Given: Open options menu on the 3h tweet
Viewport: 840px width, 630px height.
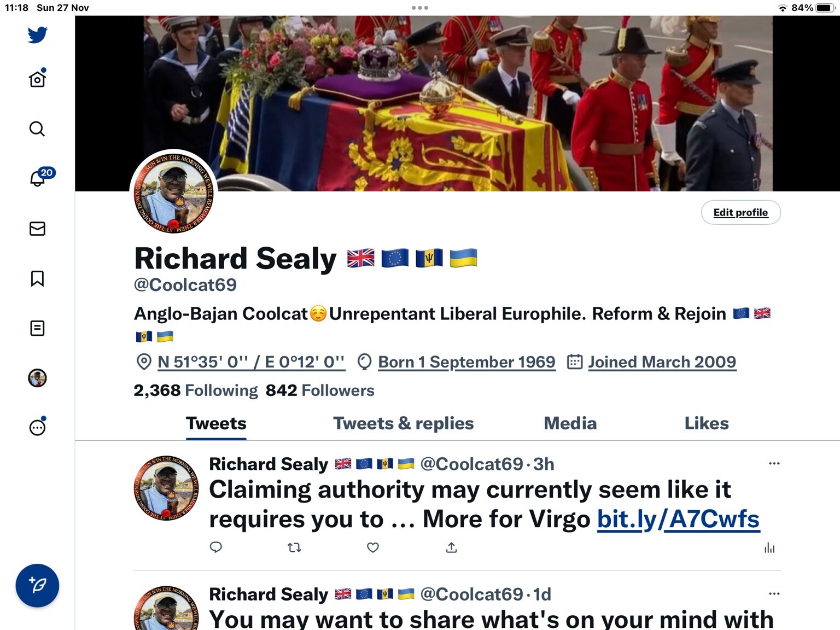Looking at the screenshot, I should click(x=774, y=463).
